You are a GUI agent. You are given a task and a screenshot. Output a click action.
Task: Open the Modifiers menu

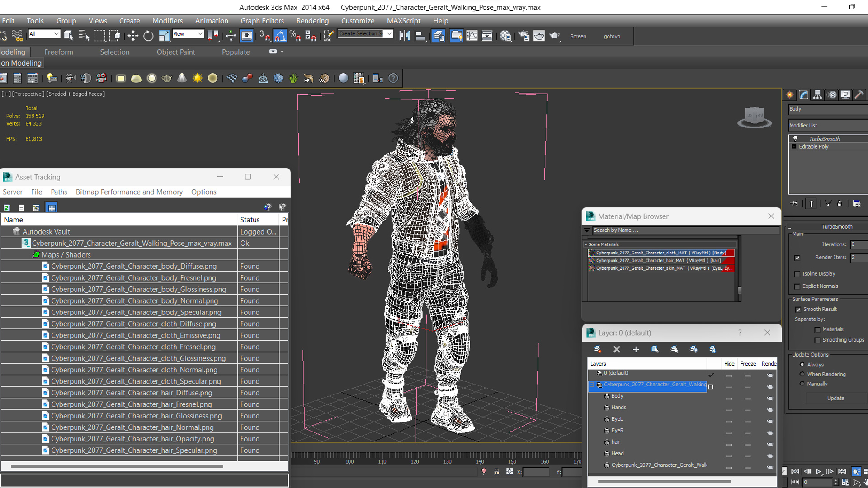click(167, 21)
